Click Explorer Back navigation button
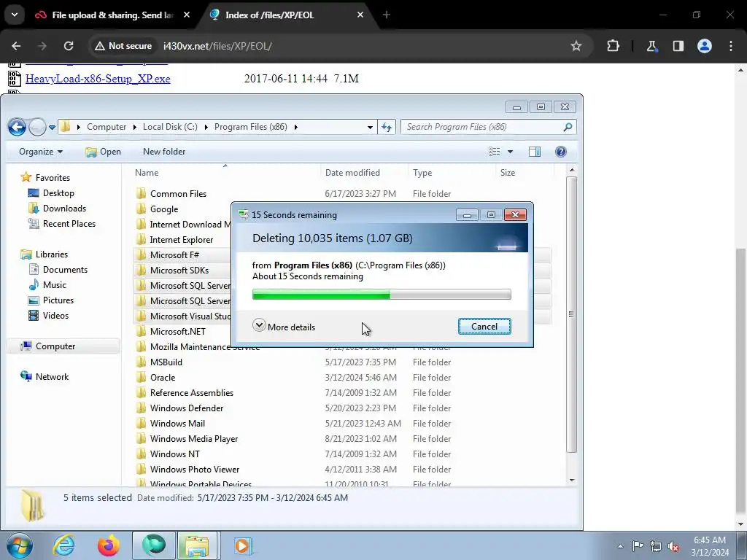Viewport: 747px width, 560px height. tap(18, 127)
